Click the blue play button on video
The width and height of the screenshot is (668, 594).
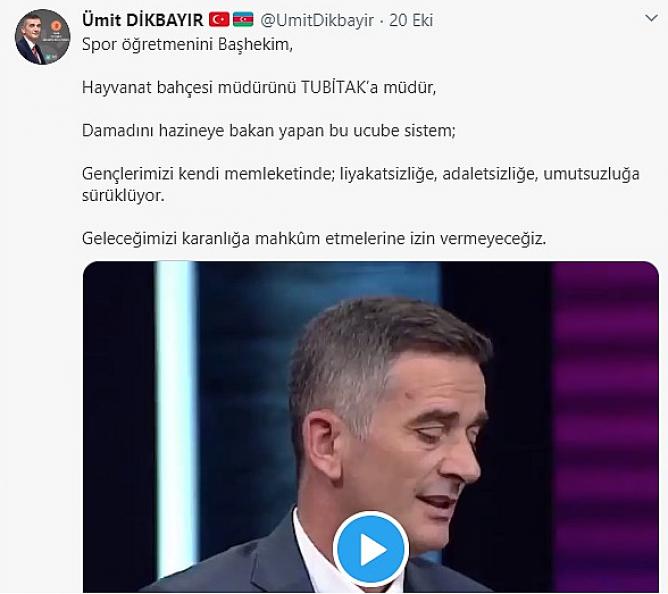point(371,549)
